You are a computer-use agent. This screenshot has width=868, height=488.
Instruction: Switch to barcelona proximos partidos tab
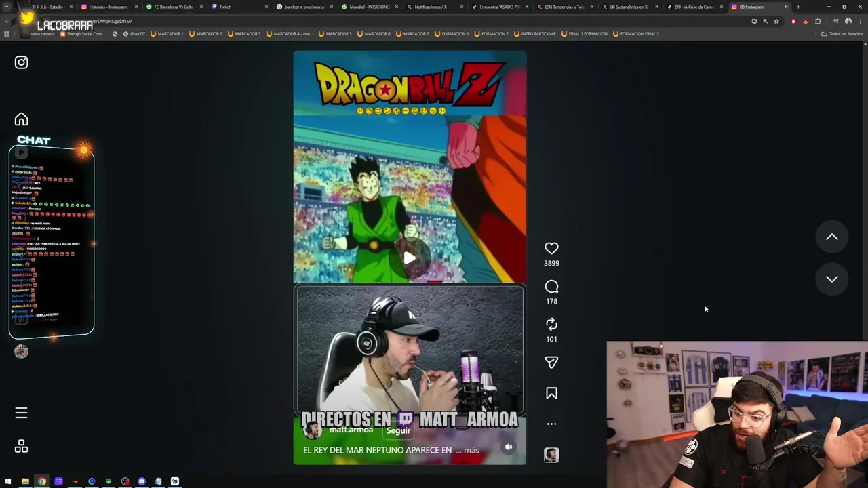click(303, 7)
